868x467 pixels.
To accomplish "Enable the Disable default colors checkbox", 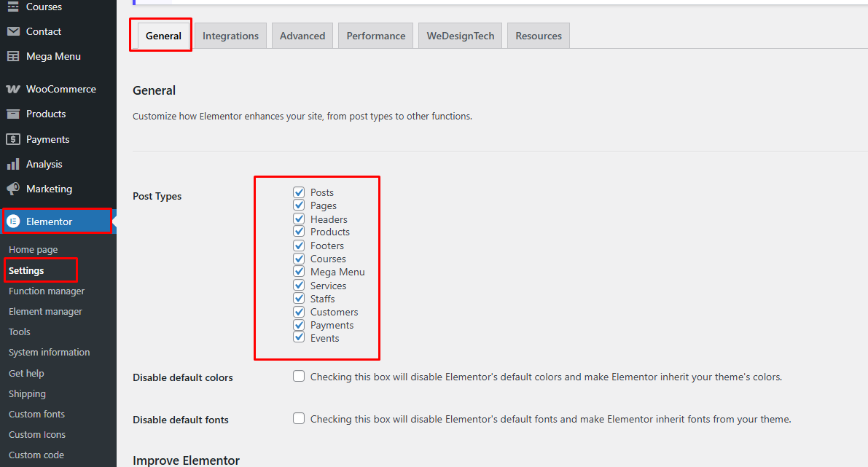I will (x=299, y=376).
